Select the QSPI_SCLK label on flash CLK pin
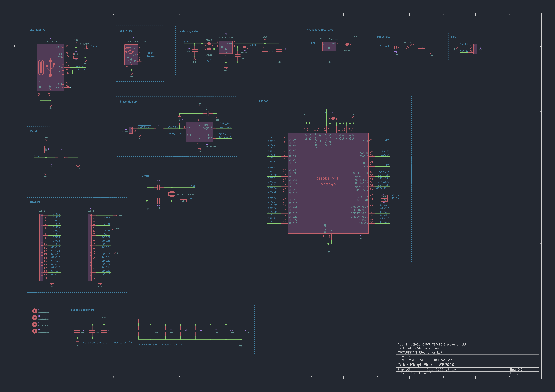555x392 pixels. 175,134
